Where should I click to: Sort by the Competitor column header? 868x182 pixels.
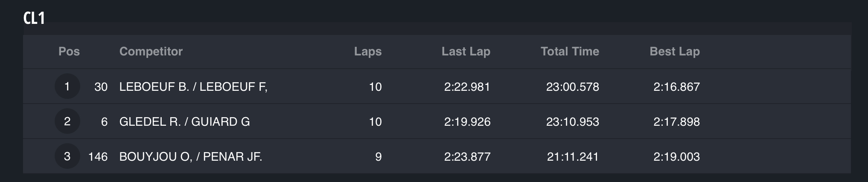tap(151, 52)
